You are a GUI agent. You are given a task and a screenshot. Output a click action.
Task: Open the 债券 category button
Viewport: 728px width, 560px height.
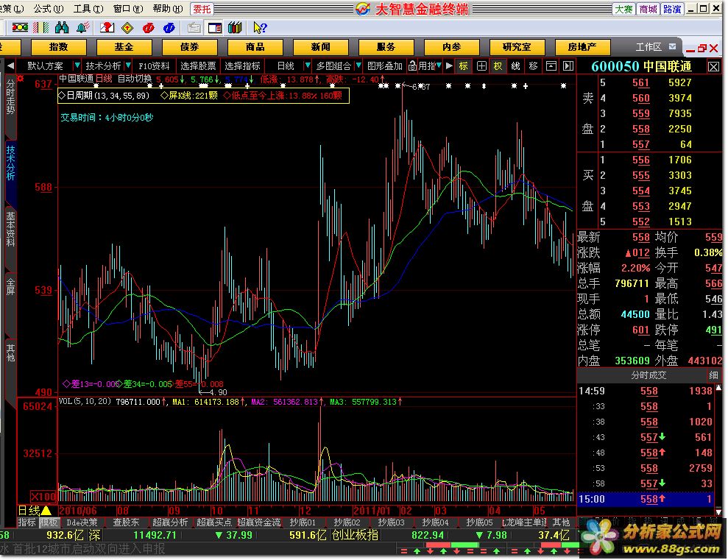[189, 47]
